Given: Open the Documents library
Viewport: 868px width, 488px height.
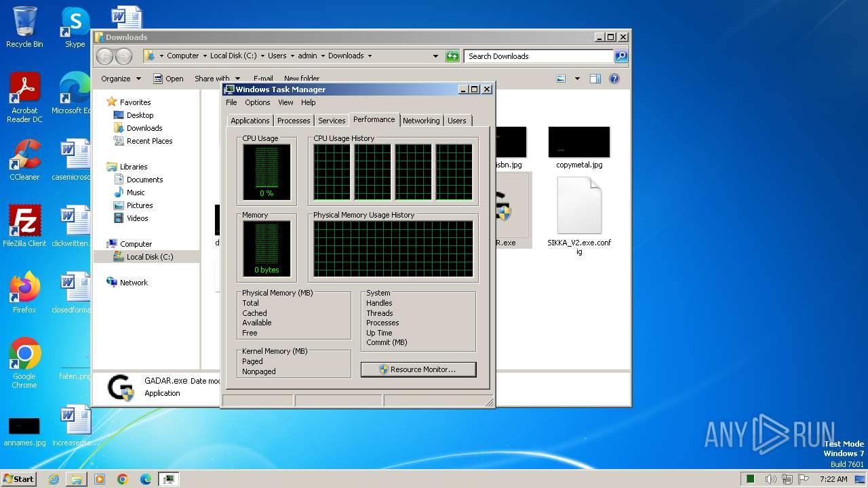Looking at the screenshot, I should 144,180.
